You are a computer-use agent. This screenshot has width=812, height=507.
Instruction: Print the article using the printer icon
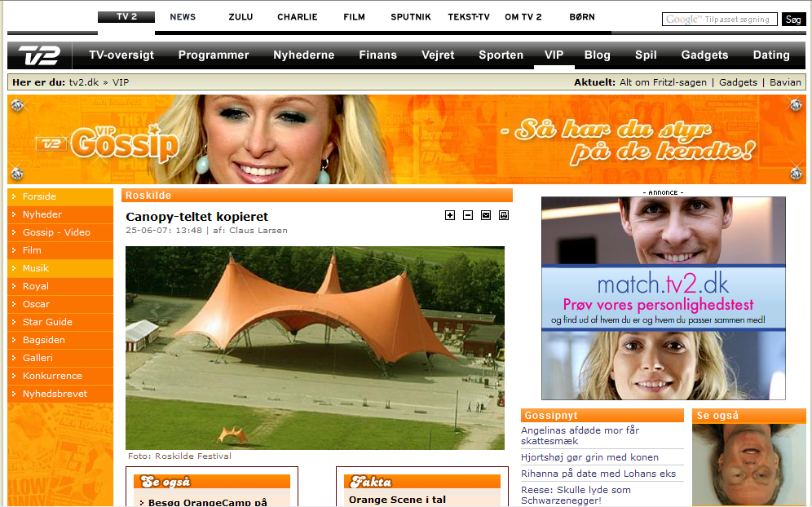click(503, 215)
